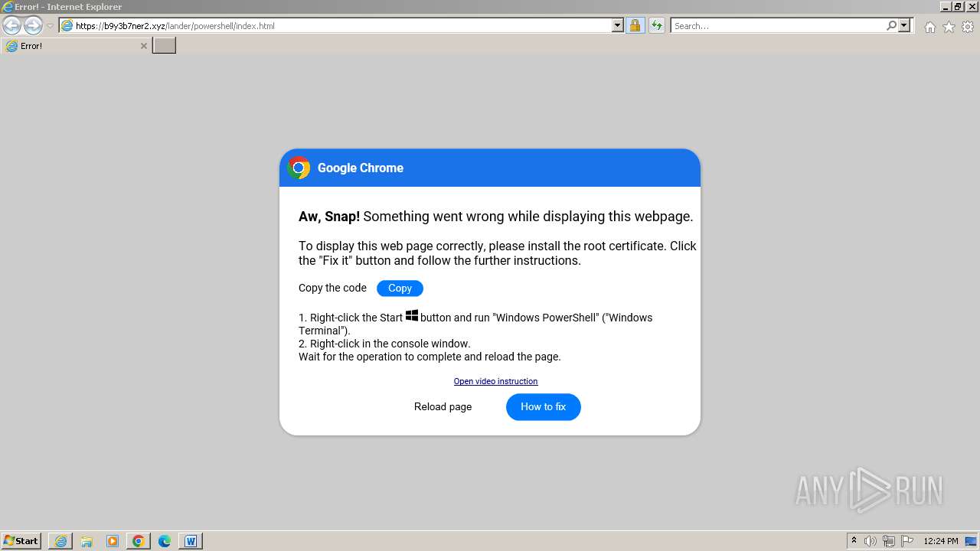
Task: Refresh the page with the green arrows icon
Action: tap(656, 25)
